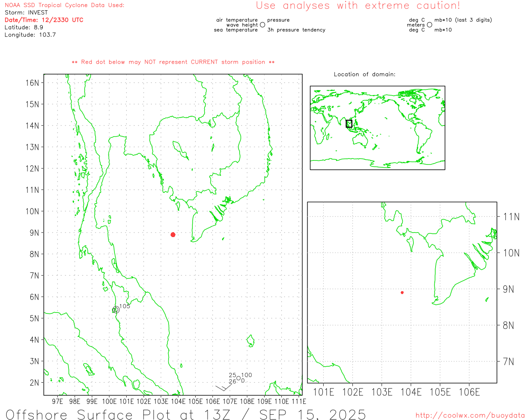
Task: Click the 'Longitude: 103.7' text
Action: pyautogui.click(x=30, y=35)
